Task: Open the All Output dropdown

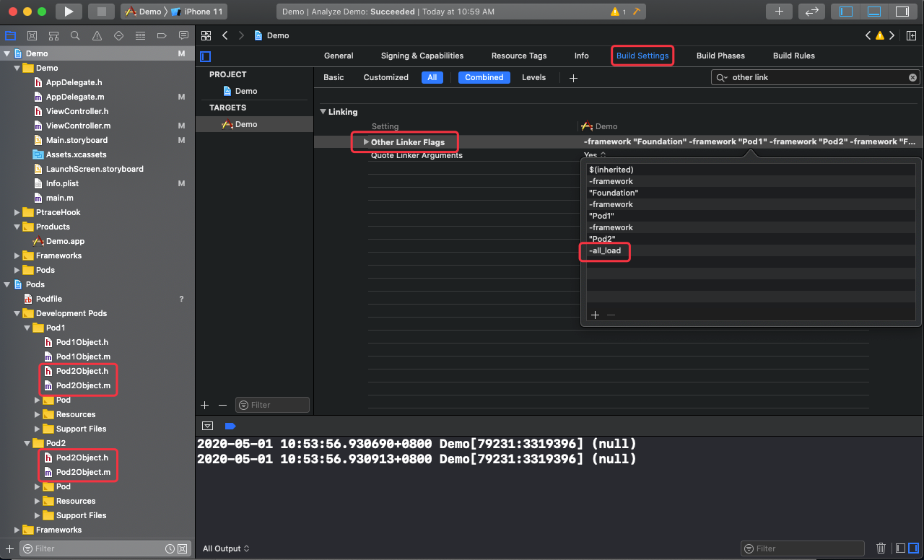Action: pos(226,548)
